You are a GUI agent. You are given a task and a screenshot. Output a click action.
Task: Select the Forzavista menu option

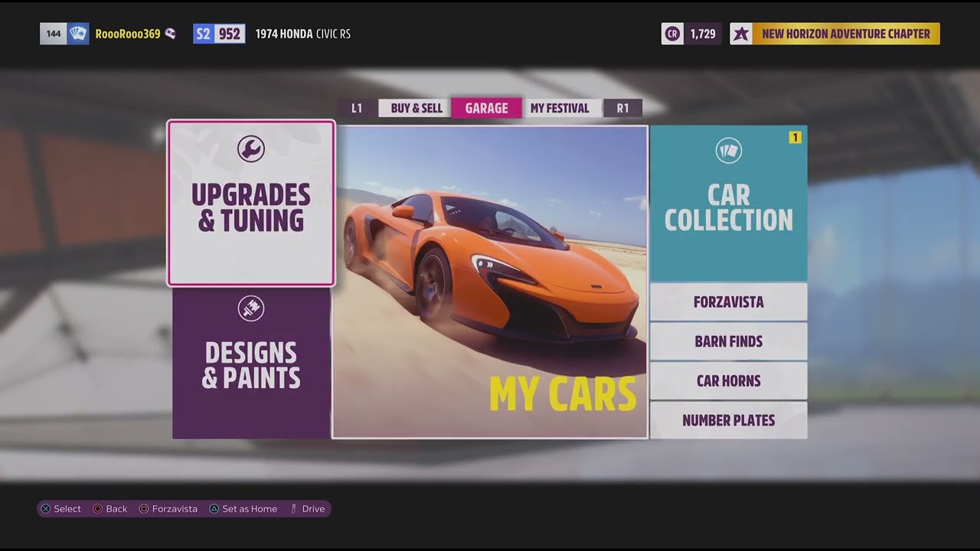click(728, 302)
